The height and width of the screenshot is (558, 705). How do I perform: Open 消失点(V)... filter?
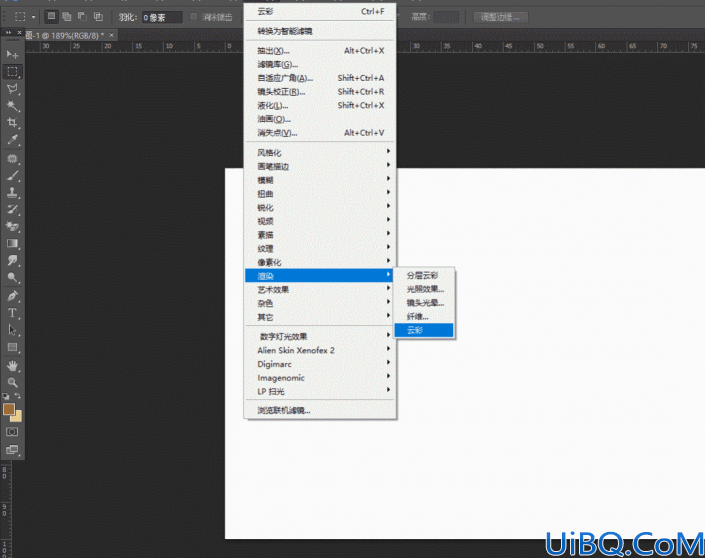pos(320,133)
